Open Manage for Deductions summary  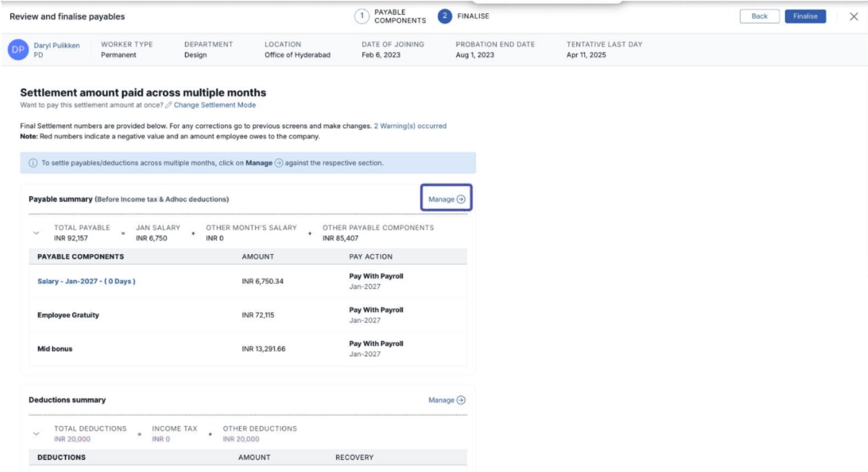point(447,400)
